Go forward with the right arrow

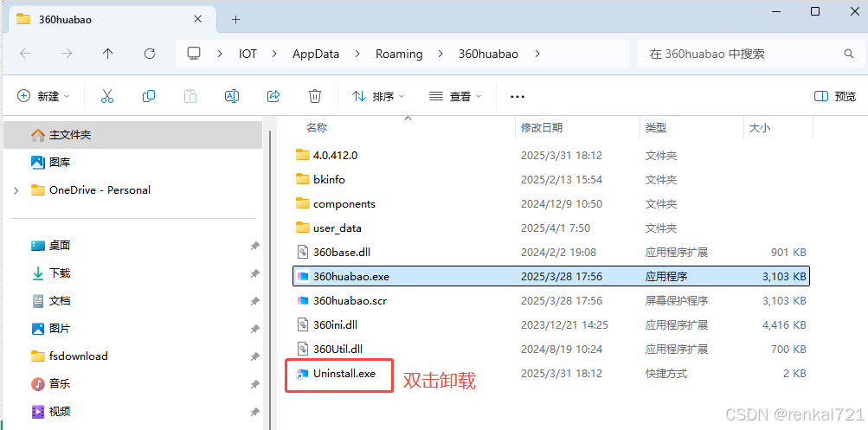(67, 54)
